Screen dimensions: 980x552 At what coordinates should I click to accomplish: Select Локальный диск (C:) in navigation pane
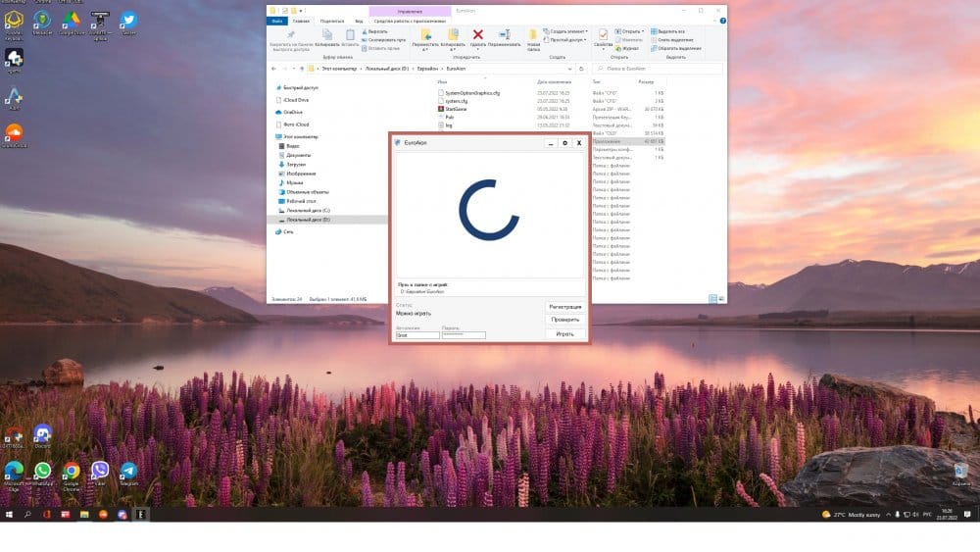point(308,211)
